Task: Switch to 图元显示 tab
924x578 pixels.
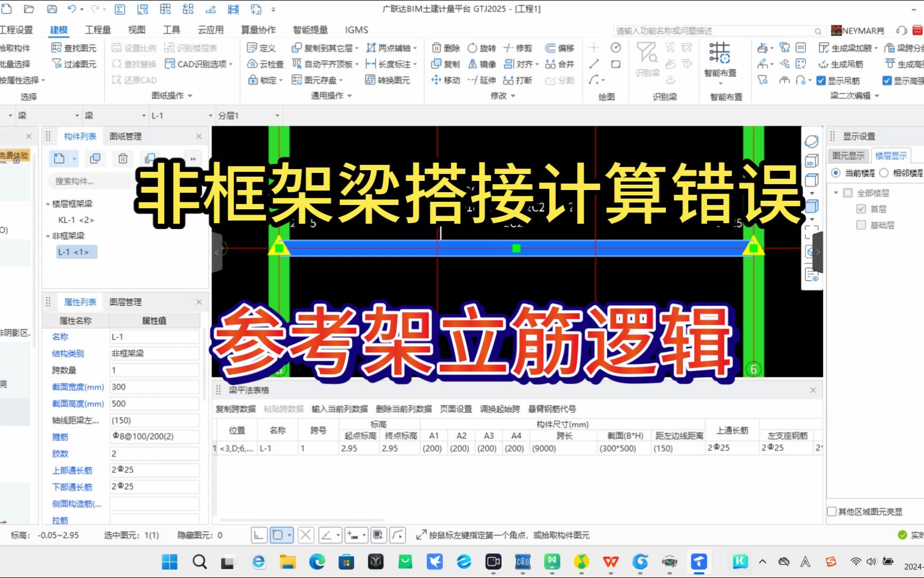Action: pyautogui.click(x=849, y=156)
